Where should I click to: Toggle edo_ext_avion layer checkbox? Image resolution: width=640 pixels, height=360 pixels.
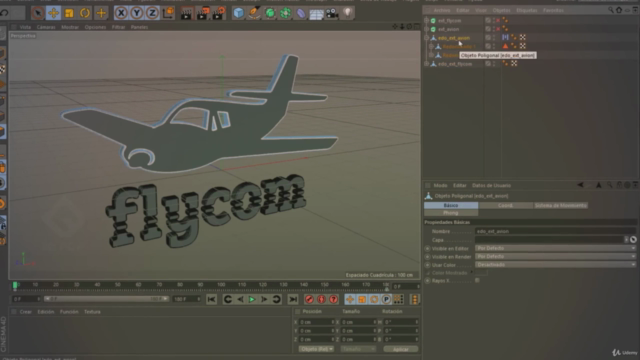[488, 38]
